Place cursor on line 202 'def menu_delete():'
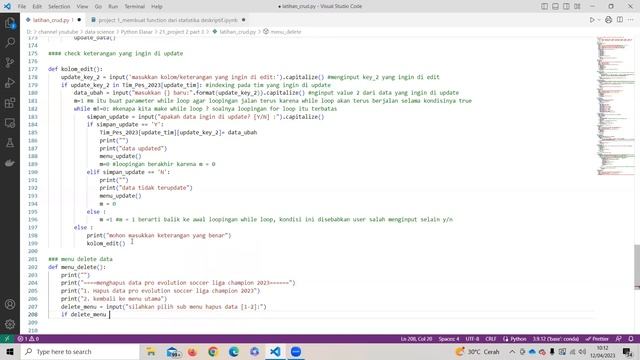Image resolution: width=640 pixels, height=360 pixels. (x=77, y=267)
